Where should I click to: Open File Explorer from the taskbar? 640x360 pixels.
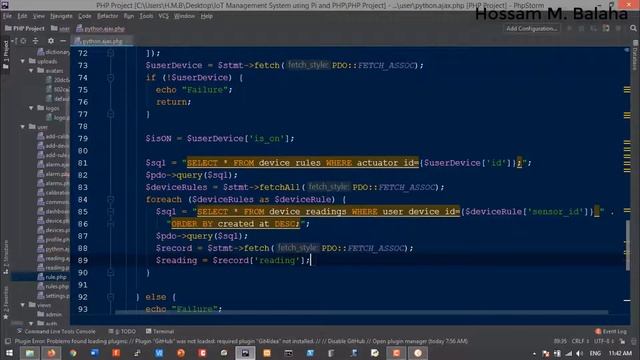coord(30,353)
